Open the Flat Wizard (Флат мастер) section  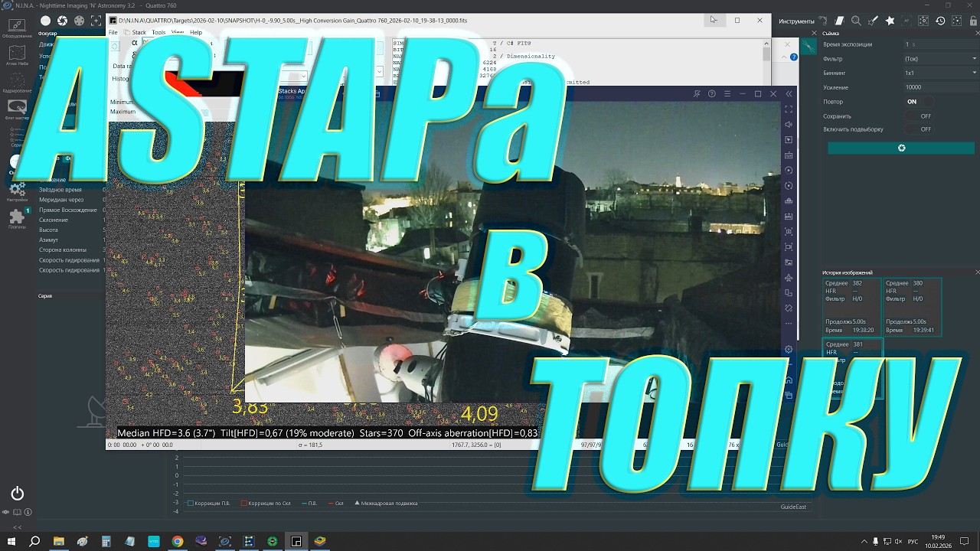[16, 109]
